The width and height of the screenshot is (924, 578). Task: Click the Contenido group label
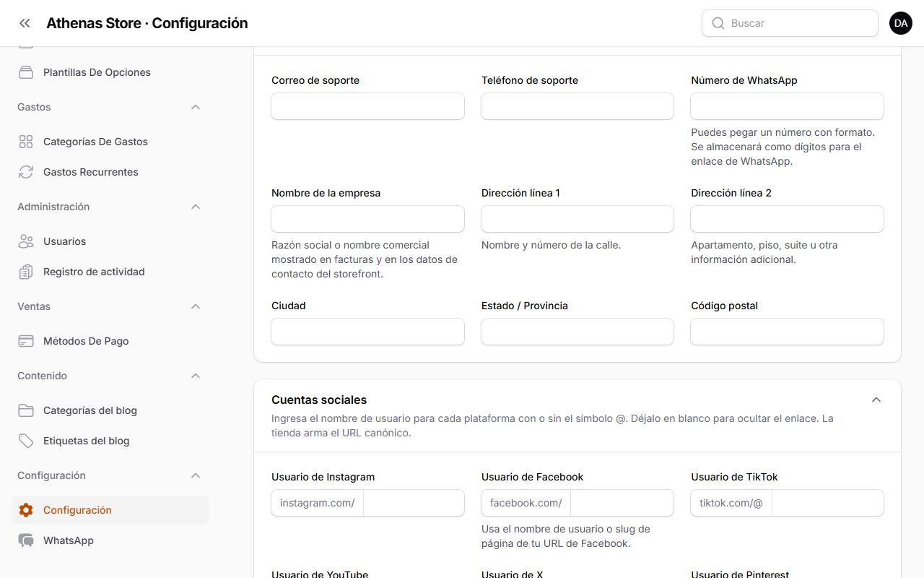pos(42,376)
